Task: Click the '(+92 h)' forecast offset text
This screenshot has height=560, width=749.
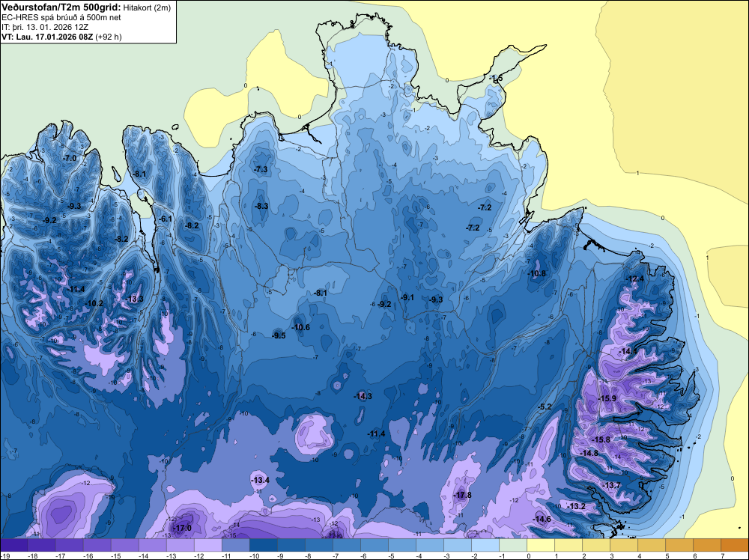Action: coord(109,37)
